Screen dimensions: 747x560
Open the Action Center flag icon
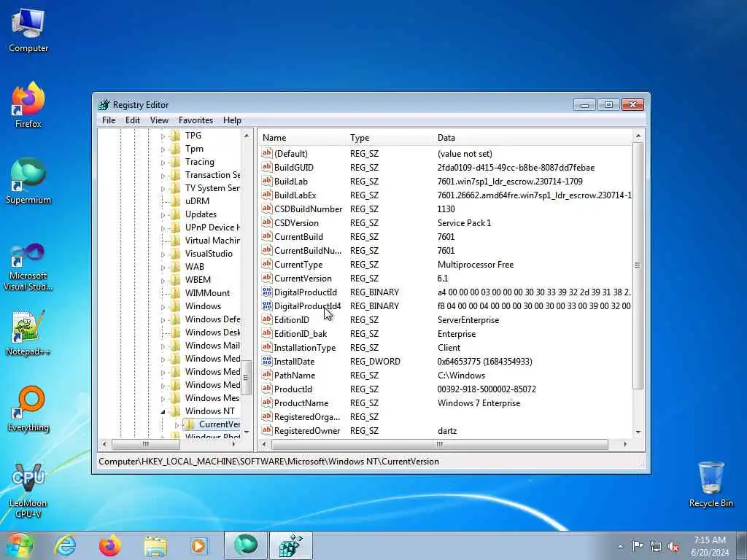coord(638,546)
